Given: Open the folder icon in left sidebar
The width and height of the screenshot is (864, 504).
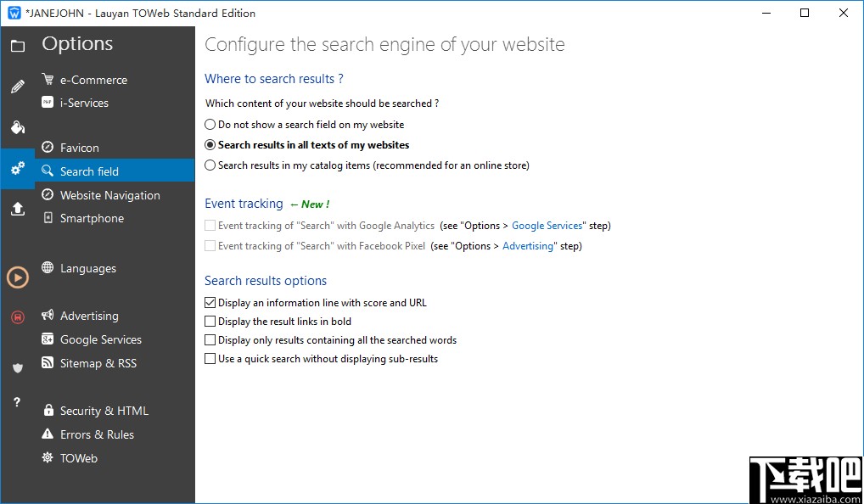Looking at the screenshot, I should pyautogui.click(x=17, y=46).
